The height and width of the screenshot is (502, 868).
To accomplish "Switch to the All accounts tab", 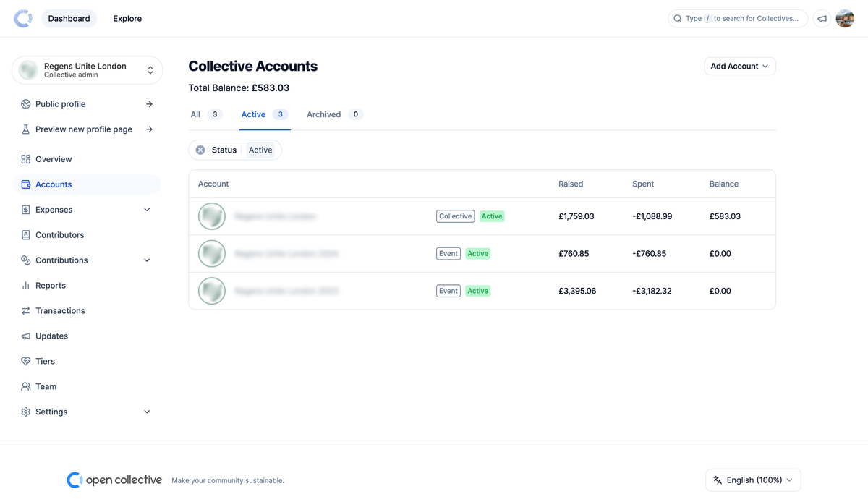I will (x=206, y=114).
